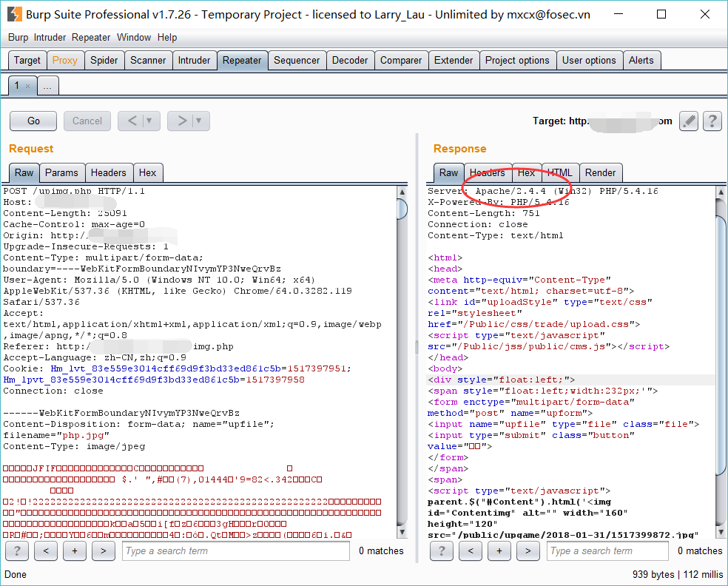
Task: Select the response Hex tab
Action: (527, 172)
